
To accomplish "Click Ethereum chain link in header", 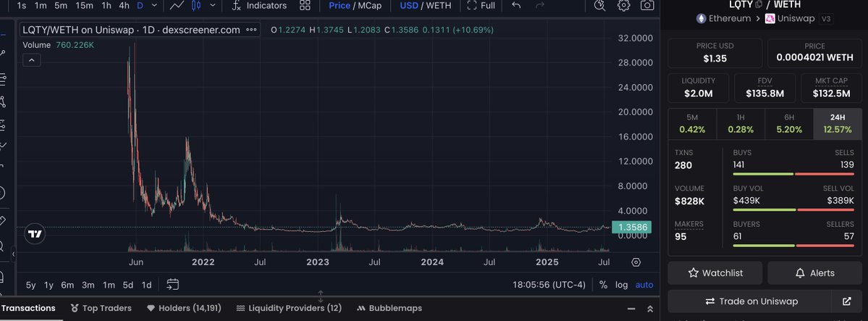I will (723, 18).
